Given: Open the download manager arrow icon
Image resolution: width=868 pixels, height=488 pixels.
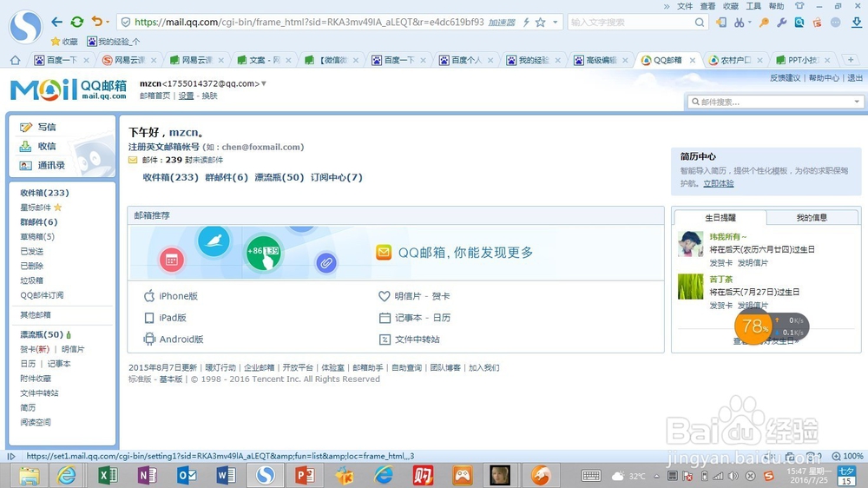Looking at the screenshot, I should pos(857,23).
